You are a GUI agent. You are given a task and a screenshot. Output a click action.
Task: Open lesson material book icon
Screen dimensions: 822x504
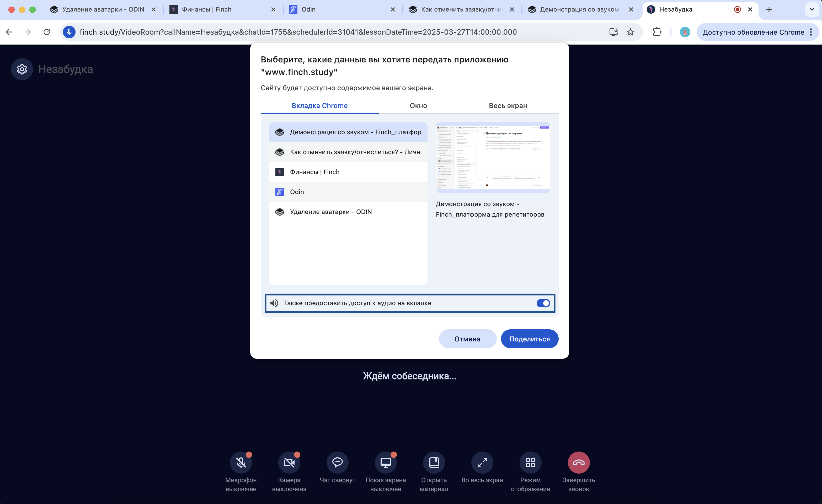434,462
